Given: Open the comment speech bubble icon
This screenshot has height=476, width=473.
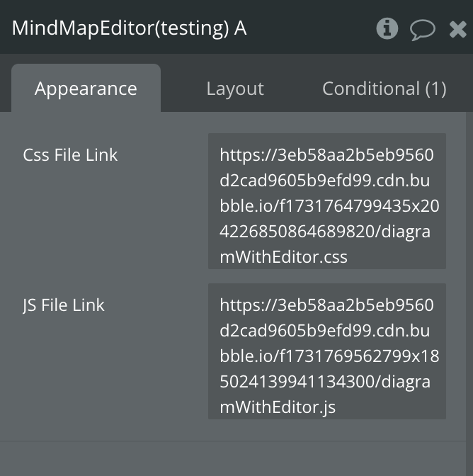Looking at the screenshot, I should tap(422, 30).
